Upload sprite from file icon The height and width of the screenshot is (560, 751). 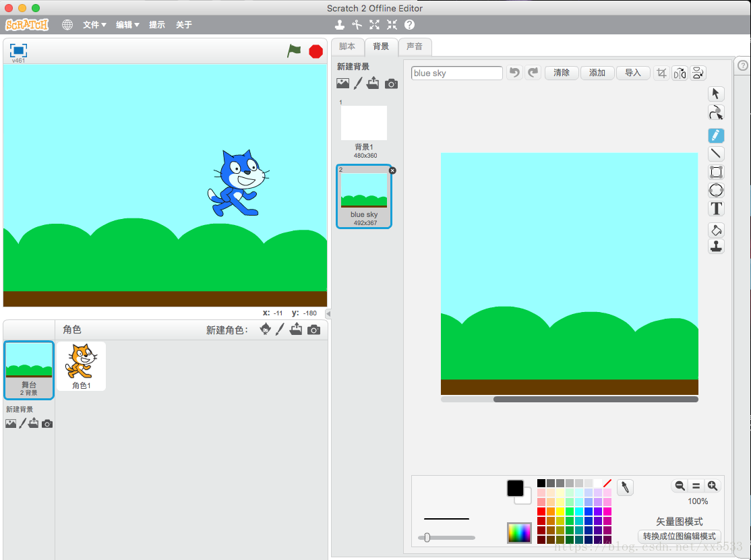(296, 329)
